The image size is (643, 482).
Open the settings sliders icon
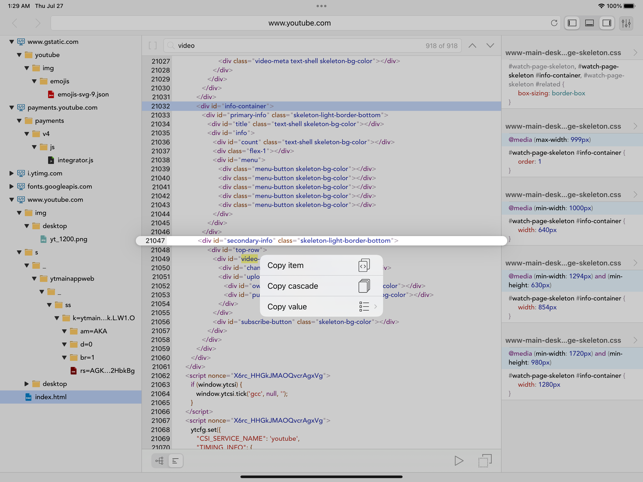pos(626,23)
